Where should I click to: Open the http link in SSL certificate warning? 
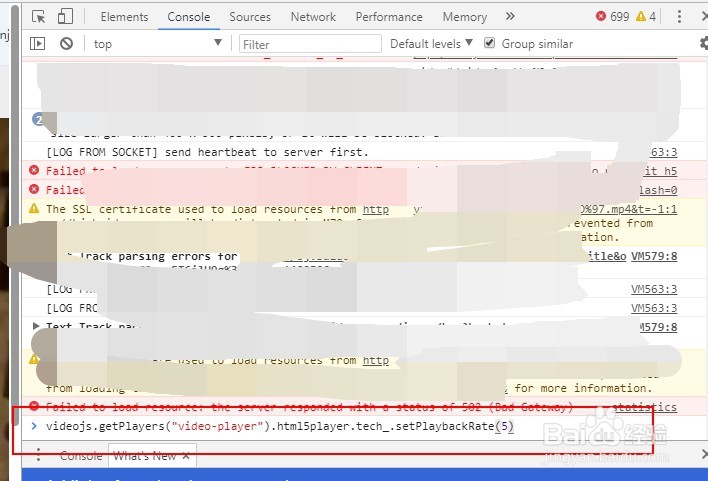[x=376, y=209]
